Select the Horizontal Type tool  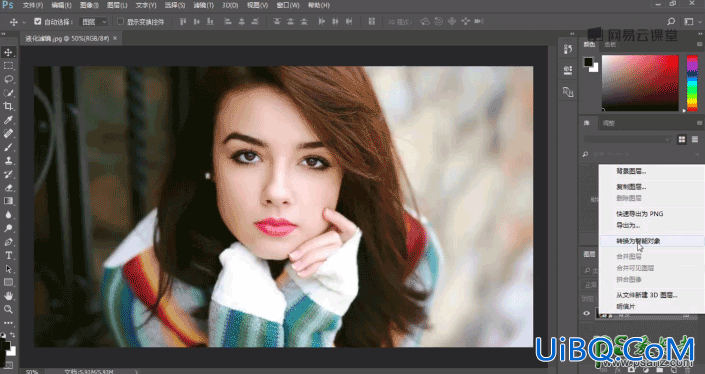(8, 255)
